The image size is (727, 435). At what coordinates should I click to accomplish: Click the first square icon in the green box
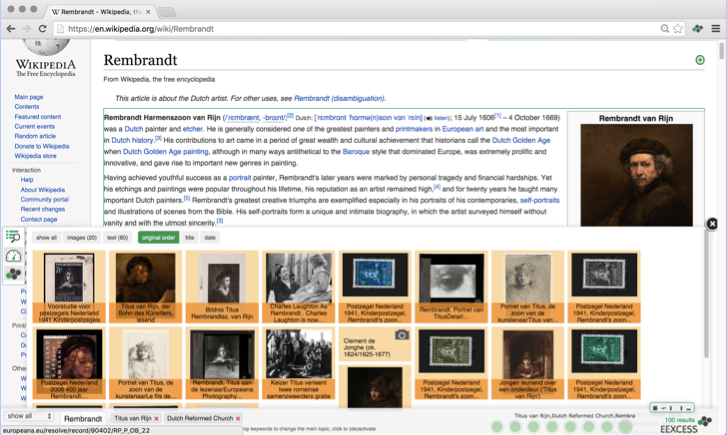tap(655, 408)
